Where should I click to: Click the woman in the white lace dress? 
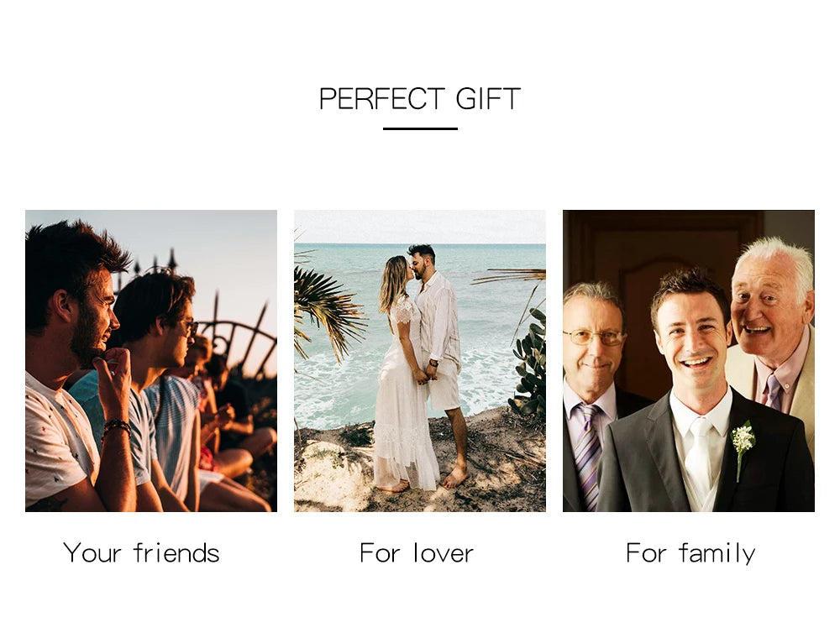click(403, 375)
